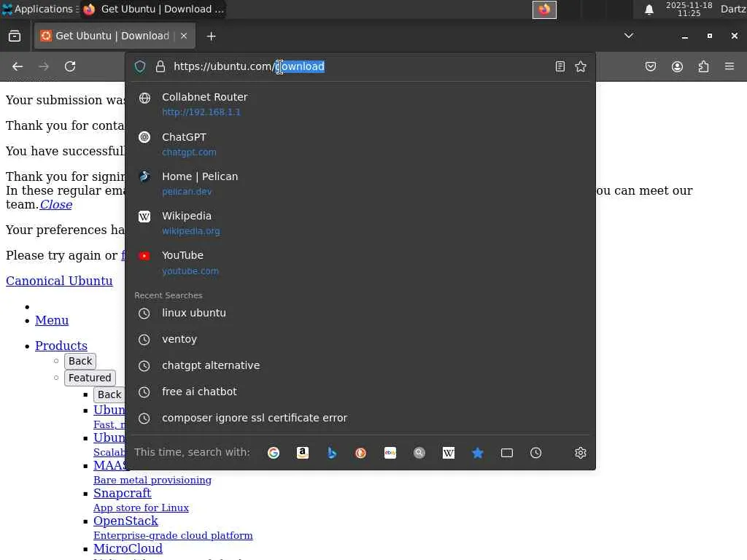Search in bookmarks using star icon
747x560 pixels.
pyautogui.click(x=477, y=453)
